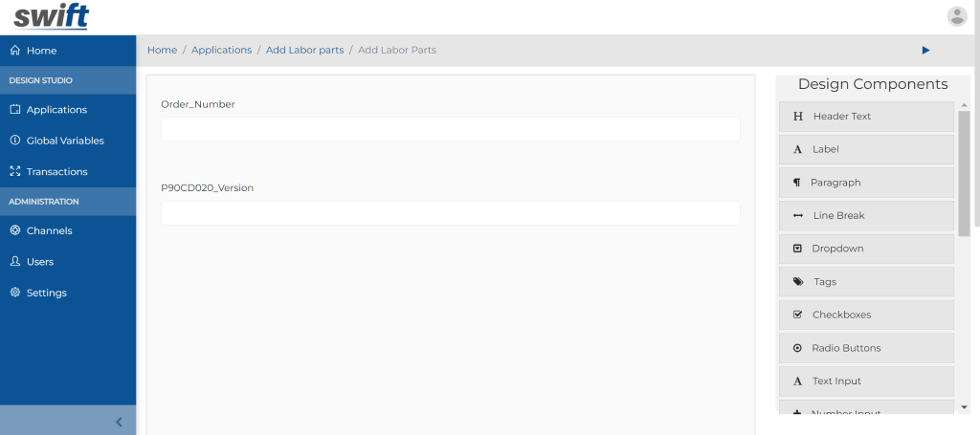Select the Header Text component

click(x=866, y=117)
